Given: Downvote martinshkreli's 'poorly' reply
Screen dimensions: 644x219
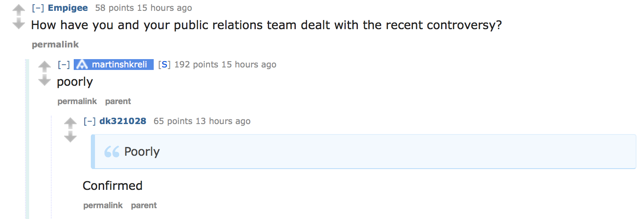Looking at the screenshot, I should click(x=45, y=81).
